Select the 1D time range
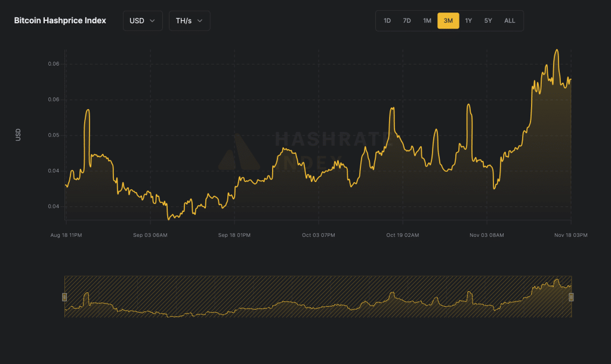This screenshot has height=364, width=611. pyautogui.click(x=387, y=21)
